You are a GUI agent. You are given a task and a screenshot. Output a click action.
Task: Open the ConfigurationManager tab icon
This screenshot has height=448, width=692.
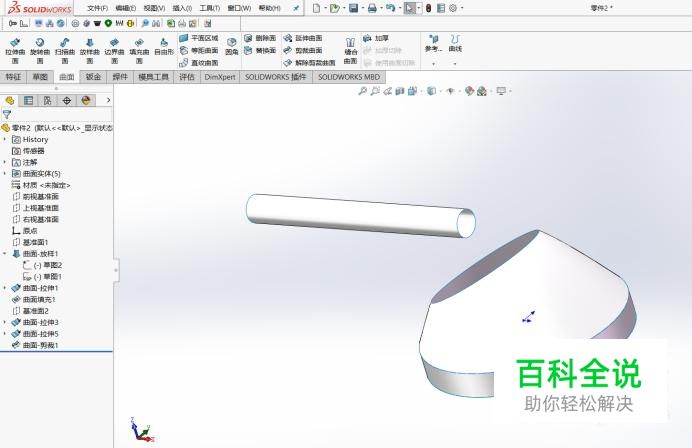pos(47,101)
